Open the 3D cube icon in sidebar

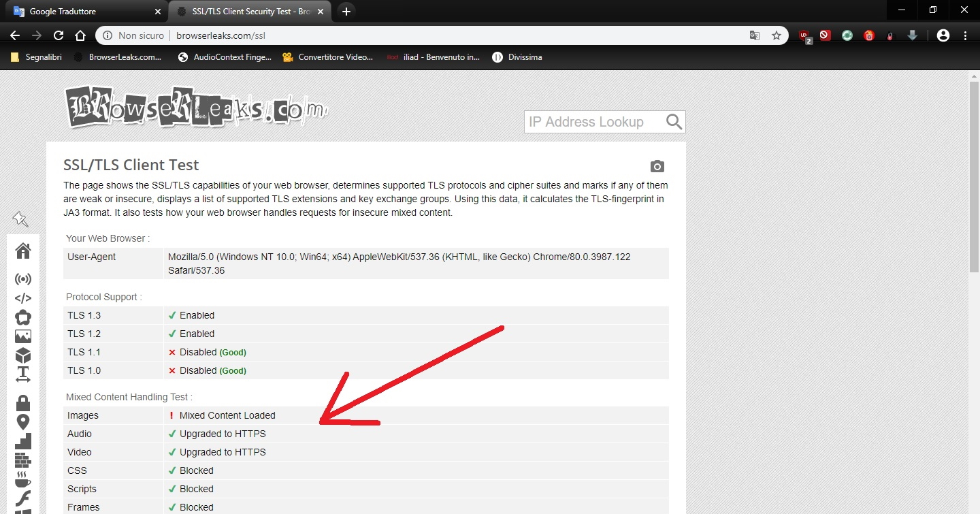point(23,355)
